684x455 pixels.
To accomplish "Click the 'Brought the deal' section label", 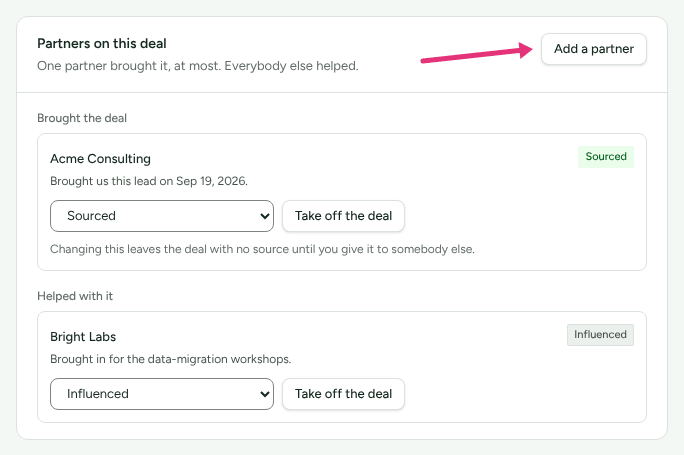I will click(82, 118).
